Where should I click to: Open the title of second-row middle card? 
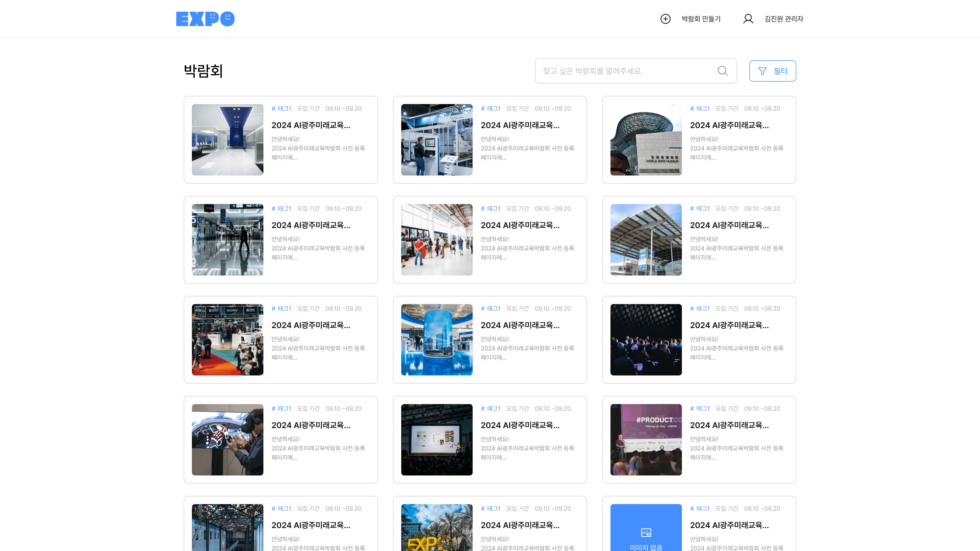(x=520, y=225)
